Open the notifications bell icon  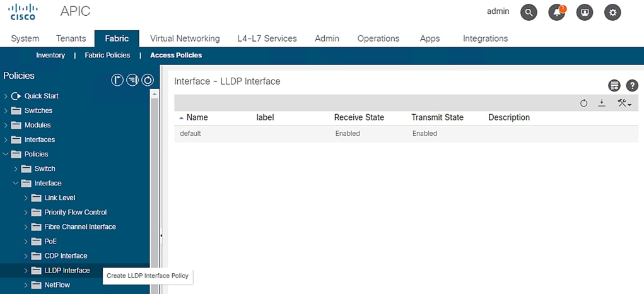(557, 12)
